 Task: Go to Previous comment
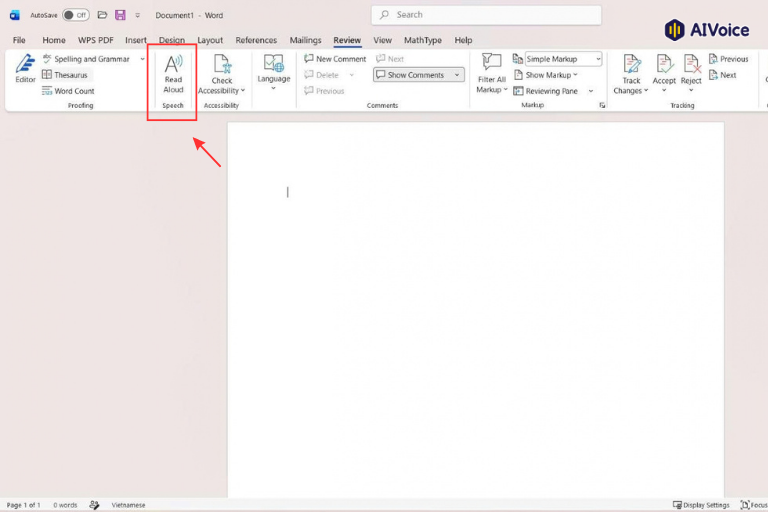point(324,91)
